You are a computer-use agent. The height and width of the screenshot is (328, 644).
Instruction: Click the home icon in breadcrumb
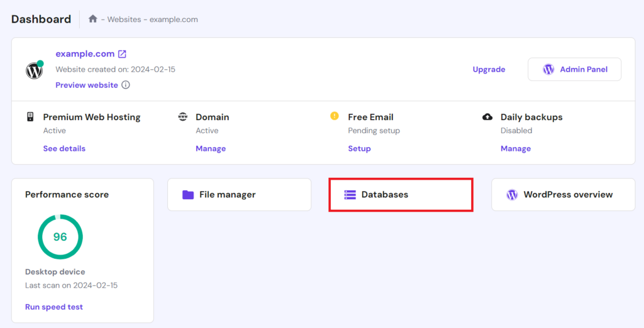tap(93, 19)
